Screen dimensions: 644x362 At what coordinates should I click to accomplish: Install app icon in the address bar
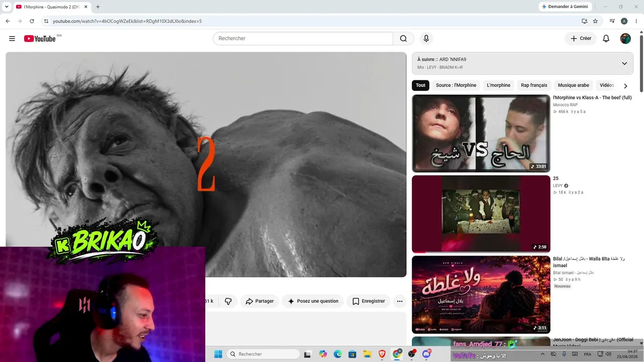pos(584,21)
